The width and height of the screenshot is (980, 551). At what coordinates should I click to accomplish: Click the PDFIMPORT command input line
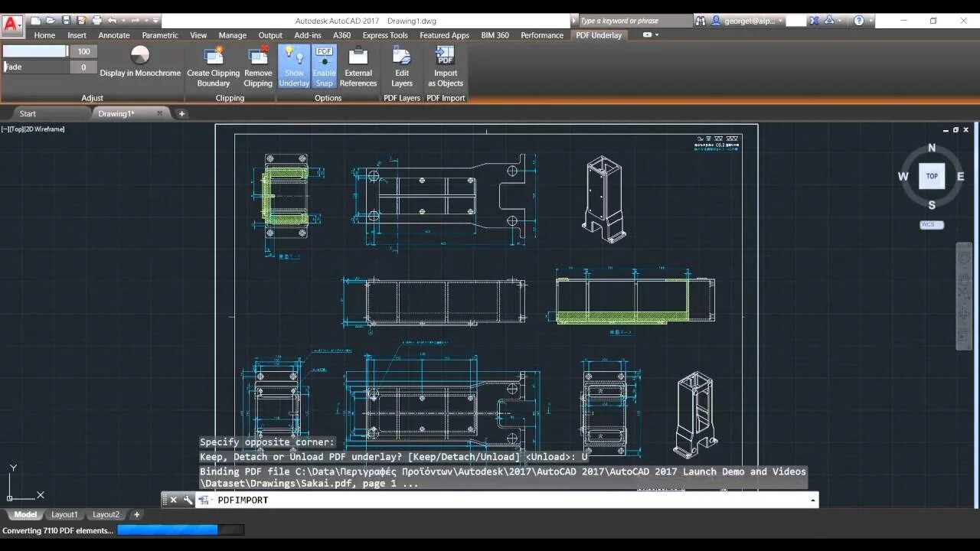(508, 500)
